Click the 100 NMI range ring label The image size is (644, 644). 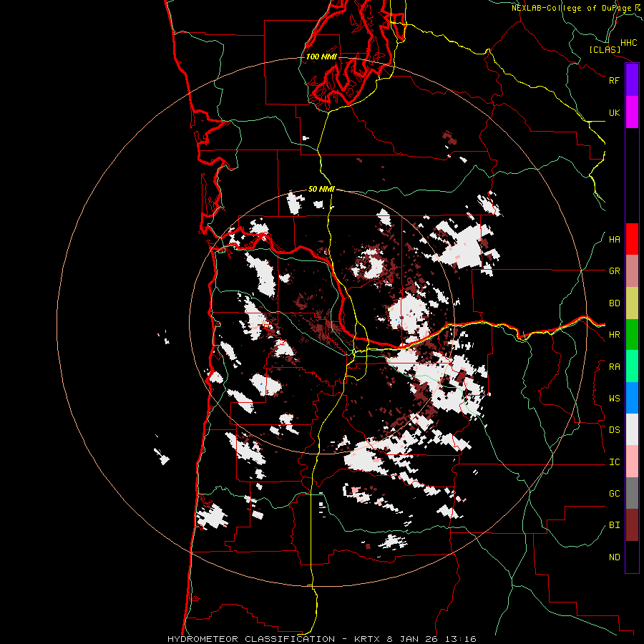[321, 57]
